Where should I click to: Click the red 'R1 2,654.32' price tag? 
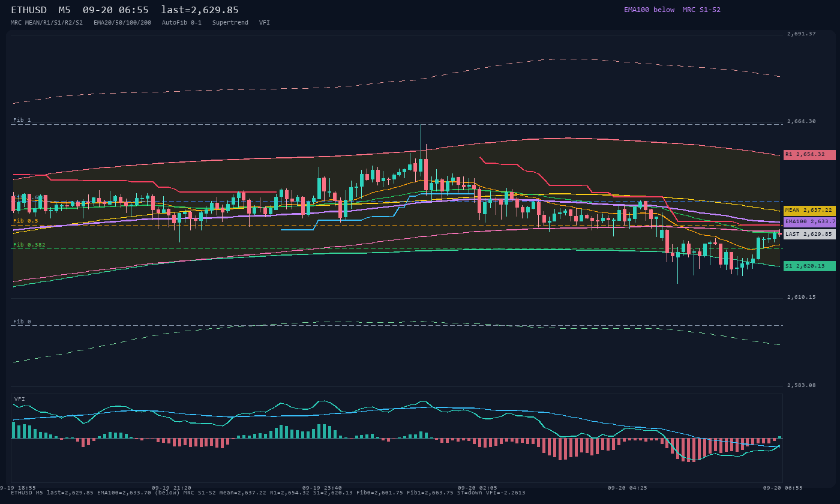(809, 155)
